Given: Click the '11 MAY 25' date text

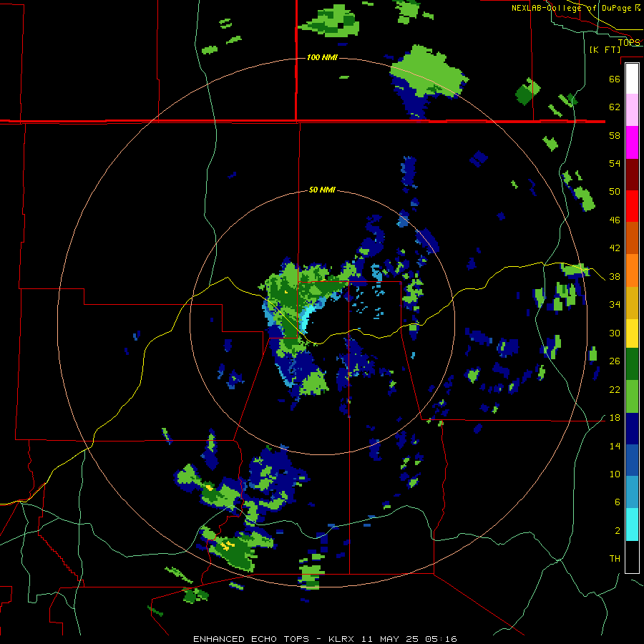Looking at the screenshot, I should [x=390, y=639].
